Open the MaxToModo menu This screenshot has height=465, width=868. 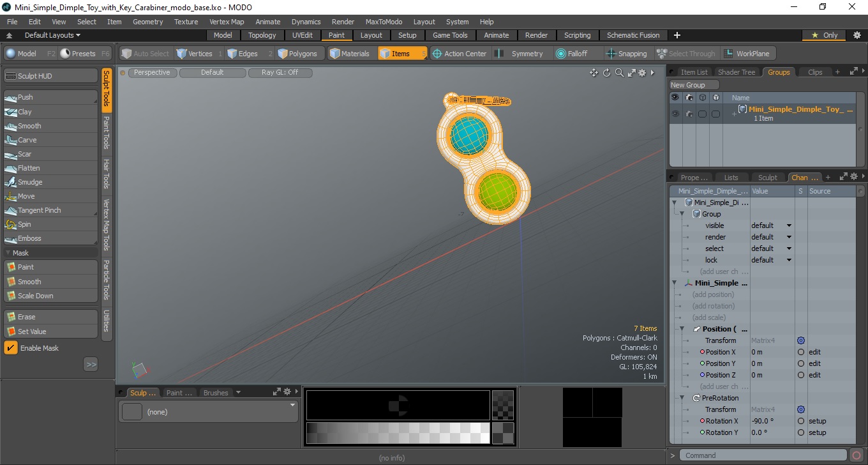click(x=384, y=22)
